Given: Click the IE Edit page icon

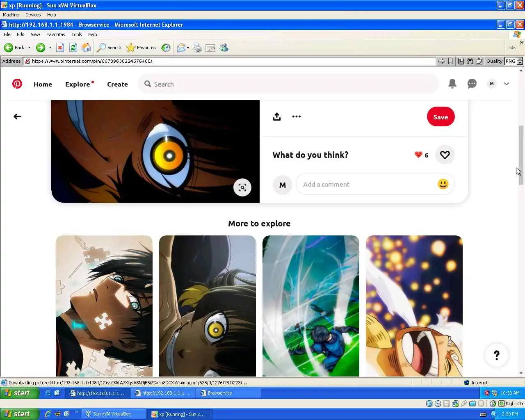Looking at the screenshot, I should pos(210,48).
